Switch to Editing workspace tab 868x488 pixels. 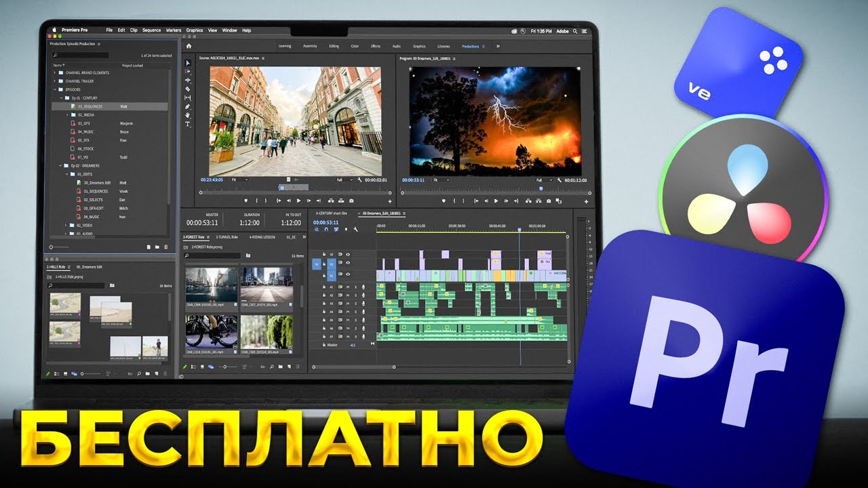pyautogui.click(x=334, y=46)
